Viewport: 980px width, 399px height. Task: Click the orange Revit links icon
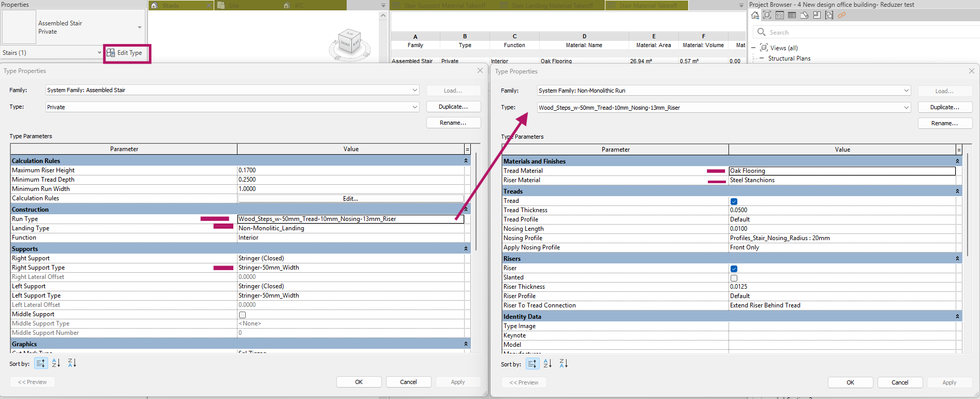[x=842, y=15]
